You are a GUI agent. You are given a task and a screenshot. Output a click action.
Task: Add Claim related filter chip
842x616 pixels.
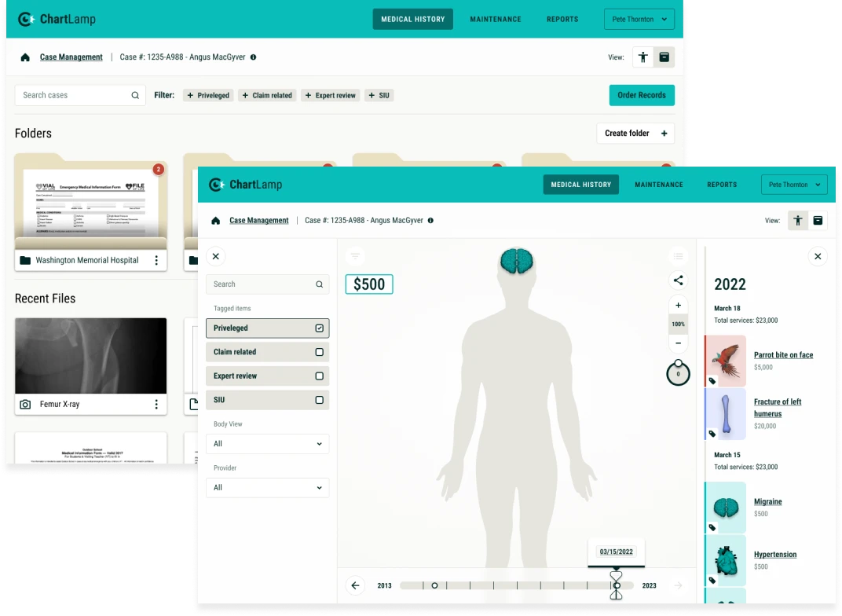[267, 95]
